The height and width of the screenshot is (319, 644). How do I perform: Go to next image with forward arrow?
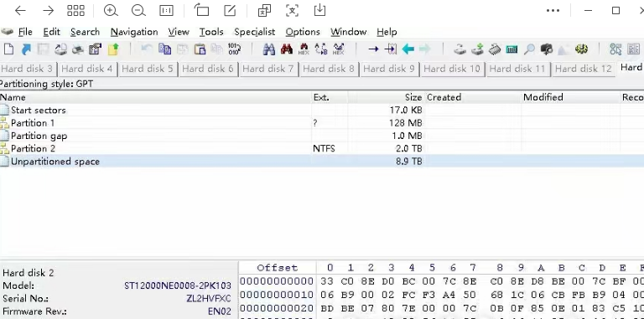[x=49, y=11]
